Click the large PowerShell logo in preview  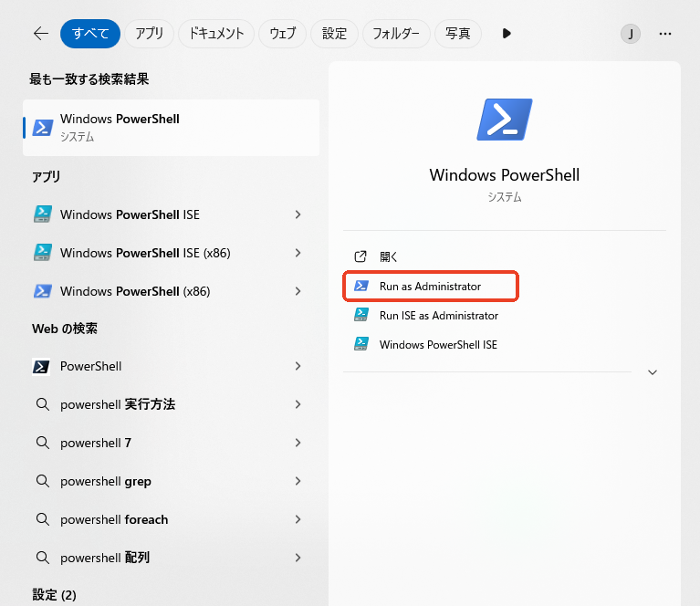coord(505,120)
